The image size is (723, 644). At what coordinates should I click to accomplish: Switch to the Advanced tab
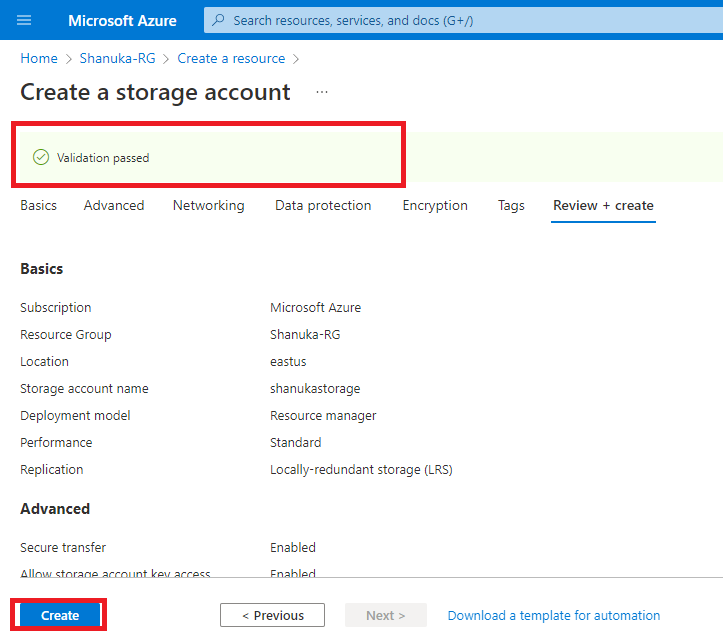(x=114, y=205)
